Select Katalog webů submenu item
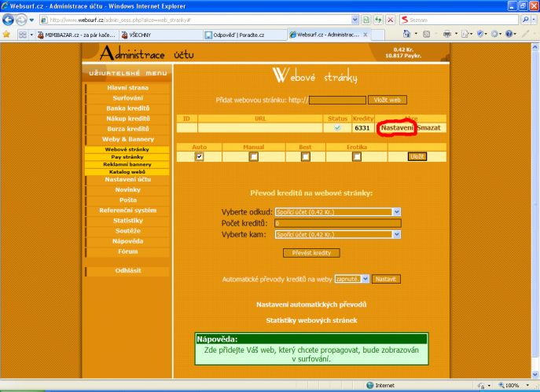This screenshot has height=392, width=540. 127,172
